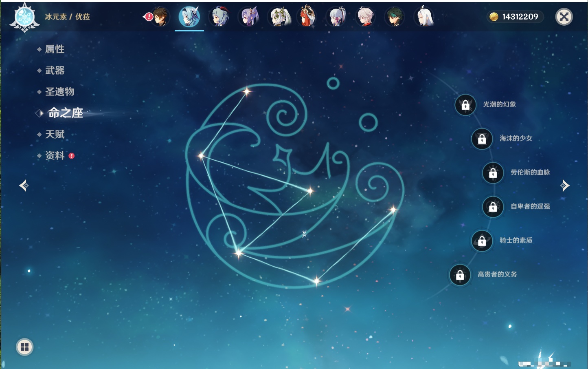588x369 pixels.
Task: Select the highlighted Eula avatar
Action: point(189,17)
